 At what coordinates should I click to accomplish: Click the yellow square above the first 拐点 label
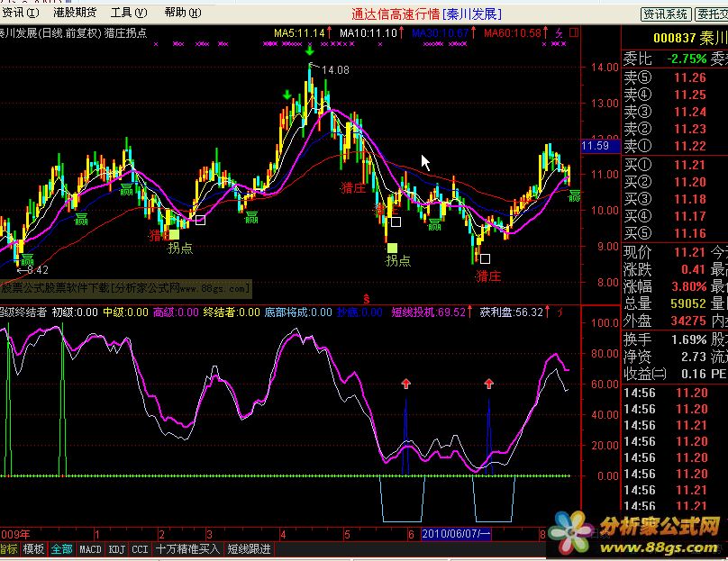(x=174, y=234)
